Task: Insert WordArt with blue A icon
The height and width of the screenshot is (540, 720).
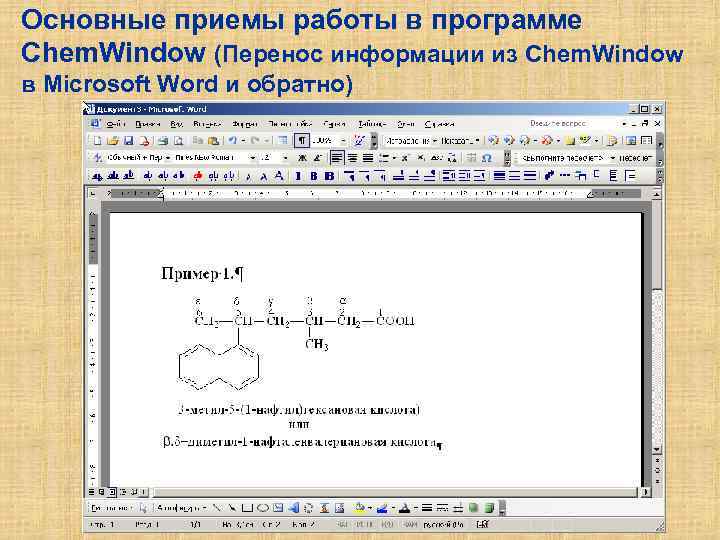Action: 294,508
